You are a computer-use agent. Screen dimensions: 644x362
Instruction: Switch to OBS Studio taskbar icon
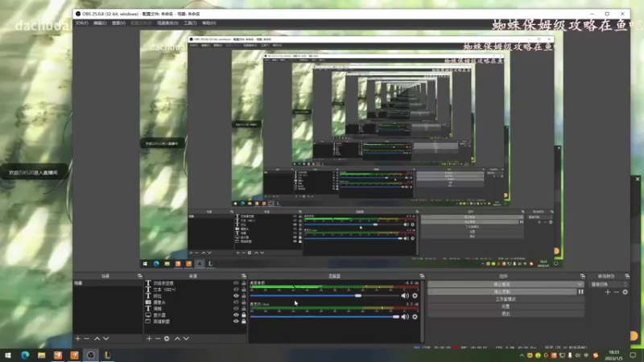point(91,355)
